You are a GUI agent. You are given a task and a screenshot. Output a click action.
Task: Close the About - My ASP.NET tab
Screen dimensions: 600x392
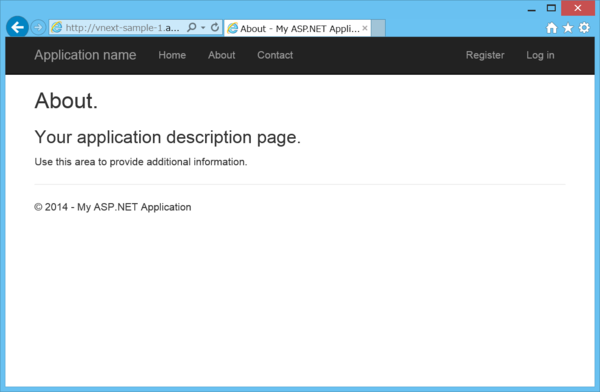pos(365,28)
